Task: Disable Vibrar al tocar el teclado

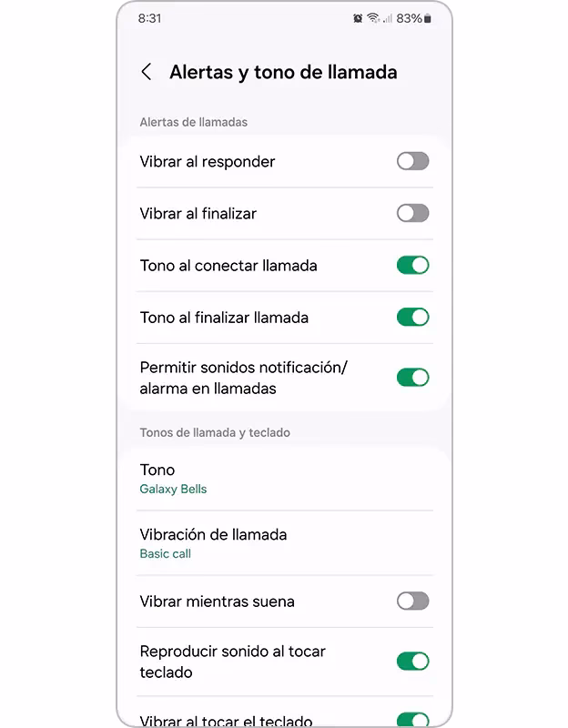Action: pos(411,718)
